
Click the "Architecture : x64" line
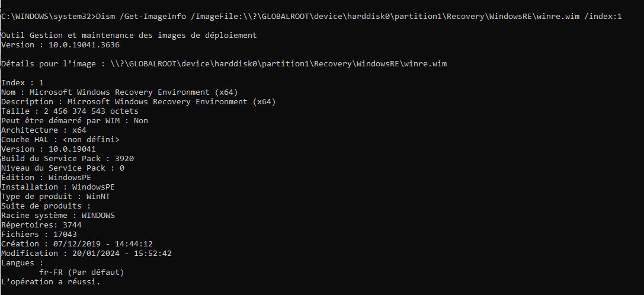tap(43, 130)
